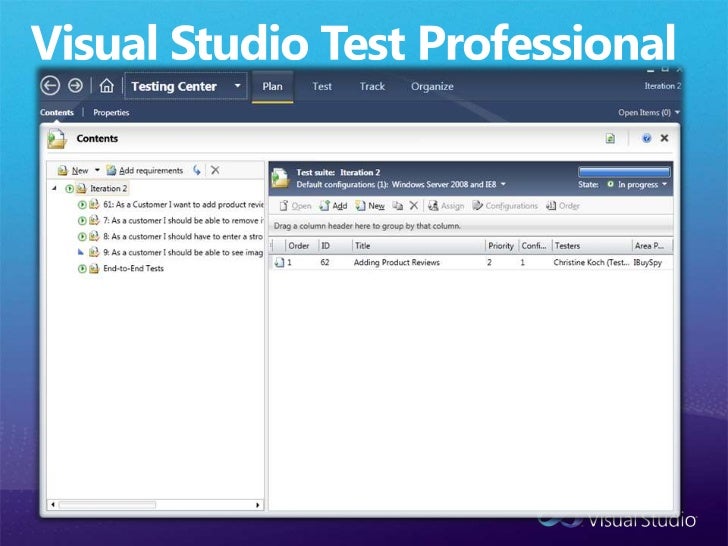Image resolution: width=728 pixels, height=546 pixels.
Task: Sort by the Order column header
Action: click(x=301, y=246)
